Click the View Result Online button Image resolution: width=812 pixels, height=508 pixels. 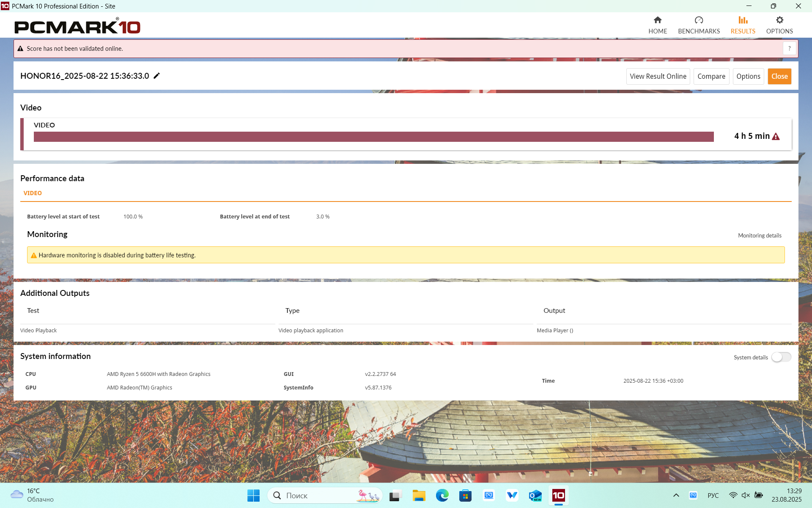[658, 76]
